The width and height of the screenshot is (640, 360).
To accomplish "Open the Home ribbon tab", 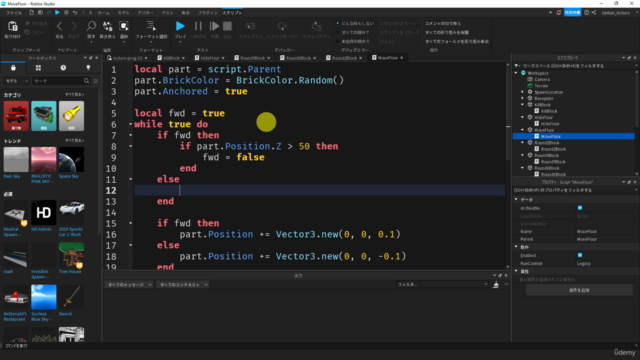I will [103, 13].
